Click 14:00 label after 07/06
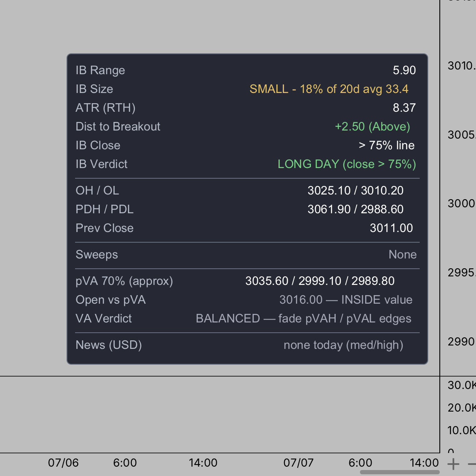476x476 pixels. 203,463
